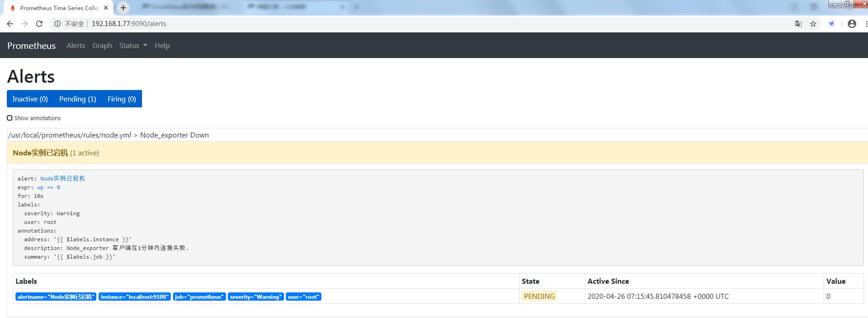Collapse the Node实例已宕机 alert header

click(x=437, y=153)
